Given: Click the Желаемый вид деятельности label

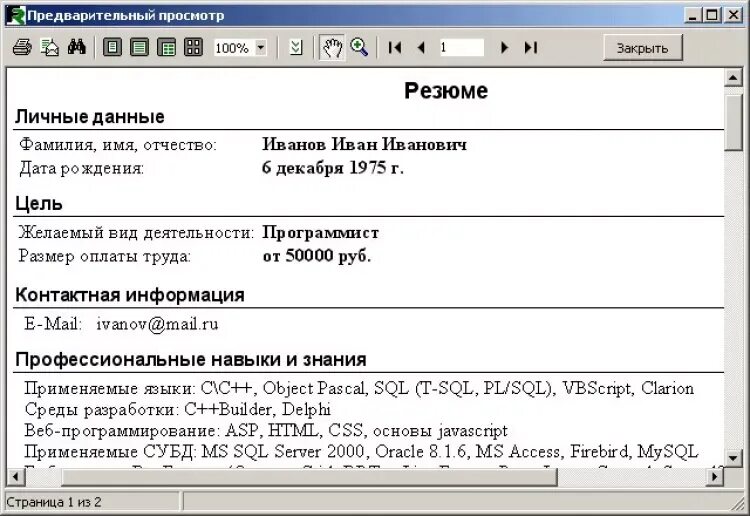Looking at the screenshot, I should pos(136,233).
